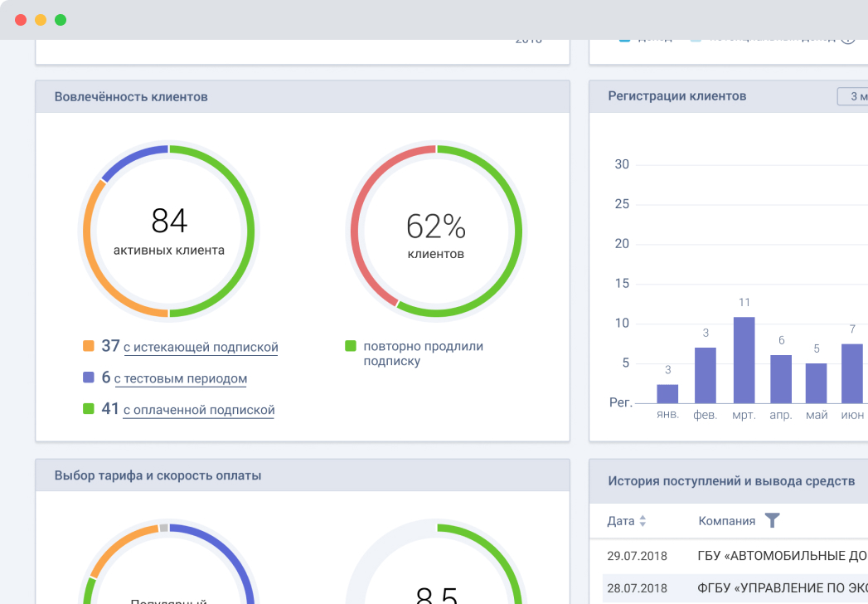Click the 'мрт.' axis label

(x=744, y=415)
